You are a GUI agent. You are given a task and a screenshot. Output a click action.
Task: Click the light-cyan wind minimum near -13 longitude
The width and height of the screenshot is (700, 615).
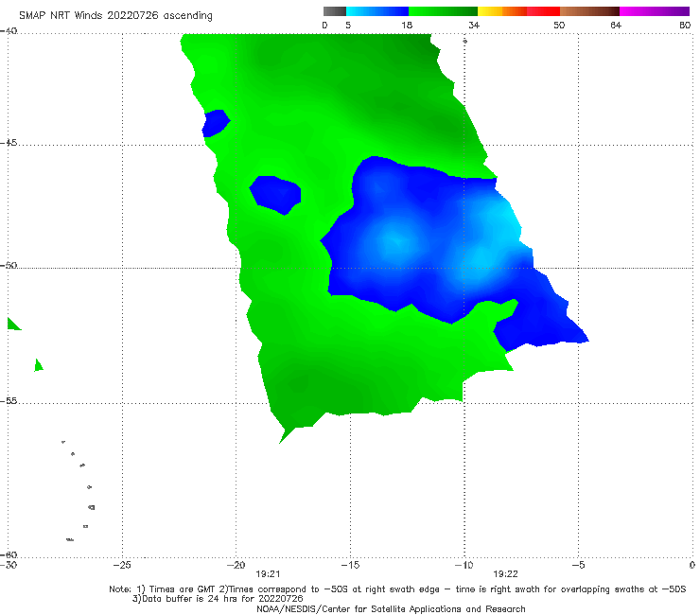coord(395,241)
